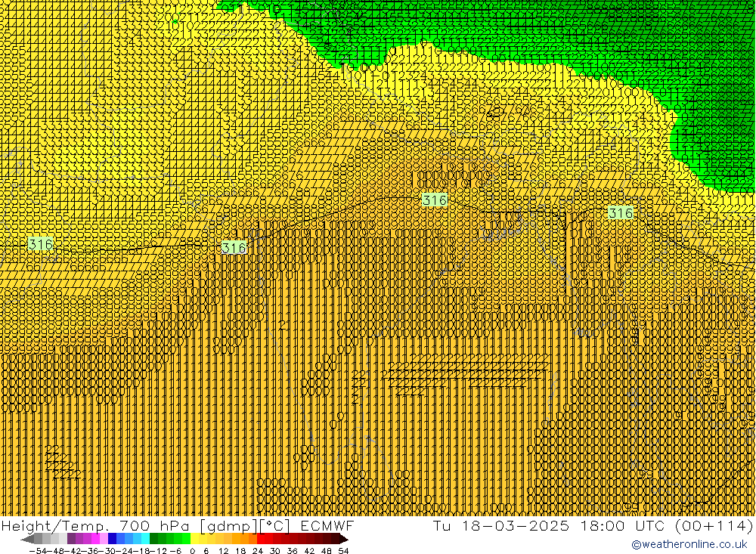Click the '[gdmp][°C]' units label
This screenshot has width=756, height=554.
(x=244, y=525)
